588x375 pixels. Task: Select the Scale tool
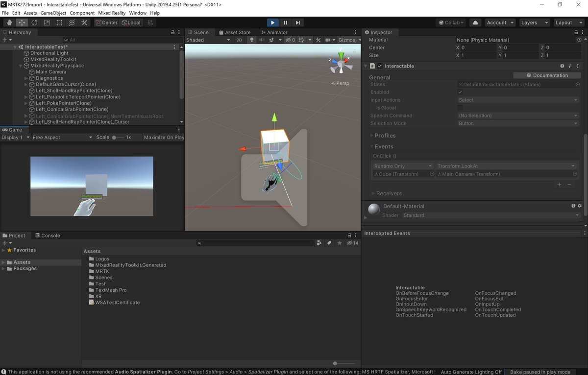point(47,23)
